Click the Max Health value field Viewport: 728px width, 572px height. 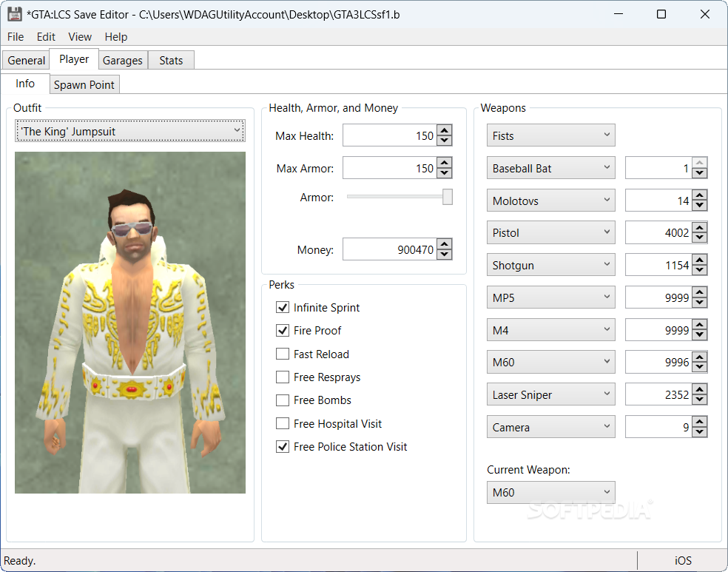click(x=390, y=135)
